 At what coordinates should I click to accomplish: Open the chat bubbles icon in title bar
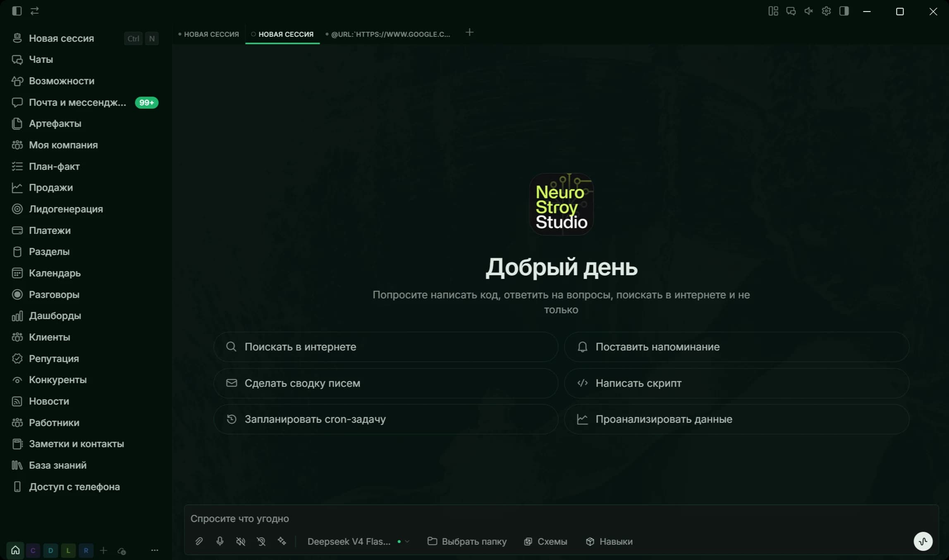[x=791, y=11]
